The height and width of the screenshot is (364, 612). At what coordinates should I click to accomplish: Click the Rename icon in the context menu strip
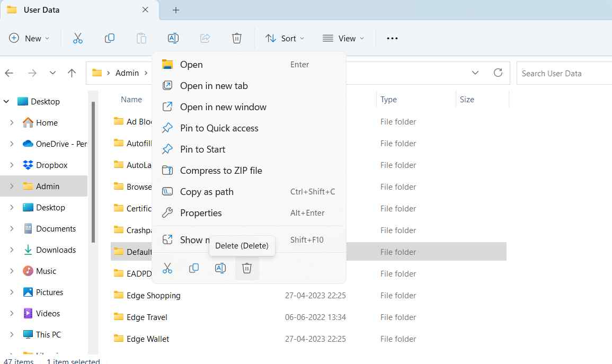pyautogui.click(x=220, y=268)
